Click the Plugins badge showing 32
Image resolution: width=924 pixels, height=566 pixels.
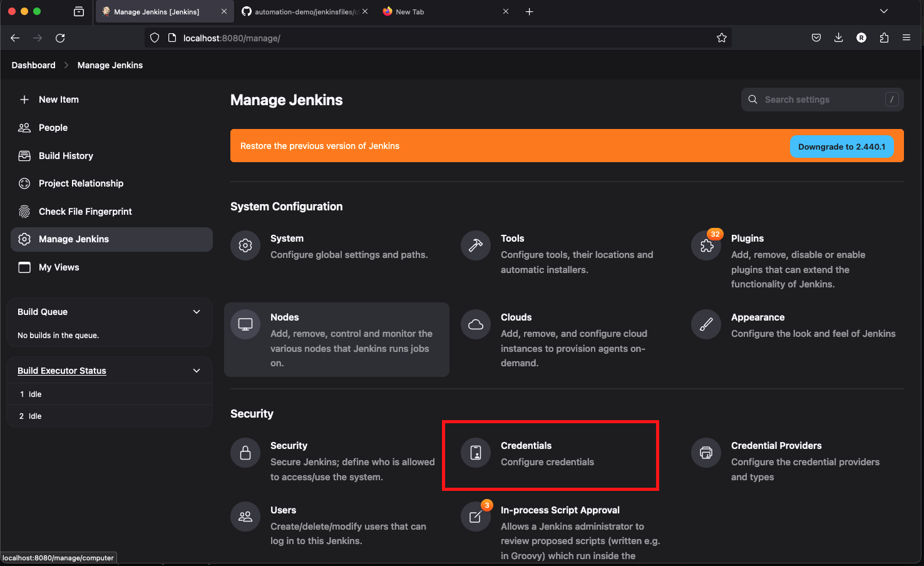(x=715, y=234)
